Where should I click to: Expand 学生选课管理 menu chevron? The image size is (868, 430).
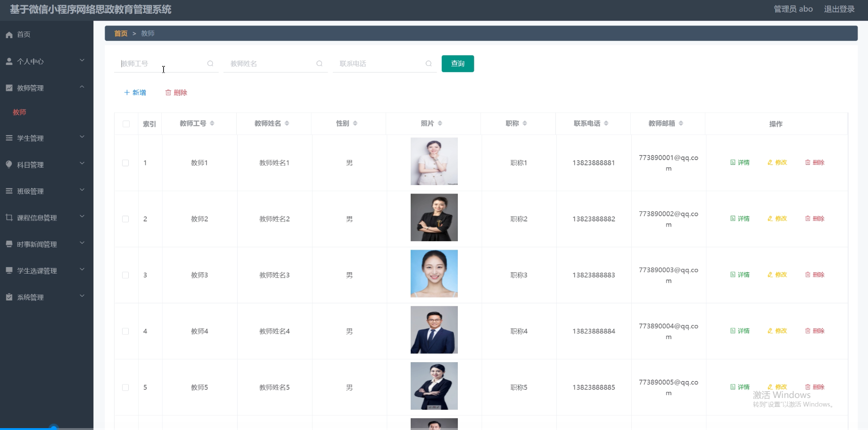82,269
